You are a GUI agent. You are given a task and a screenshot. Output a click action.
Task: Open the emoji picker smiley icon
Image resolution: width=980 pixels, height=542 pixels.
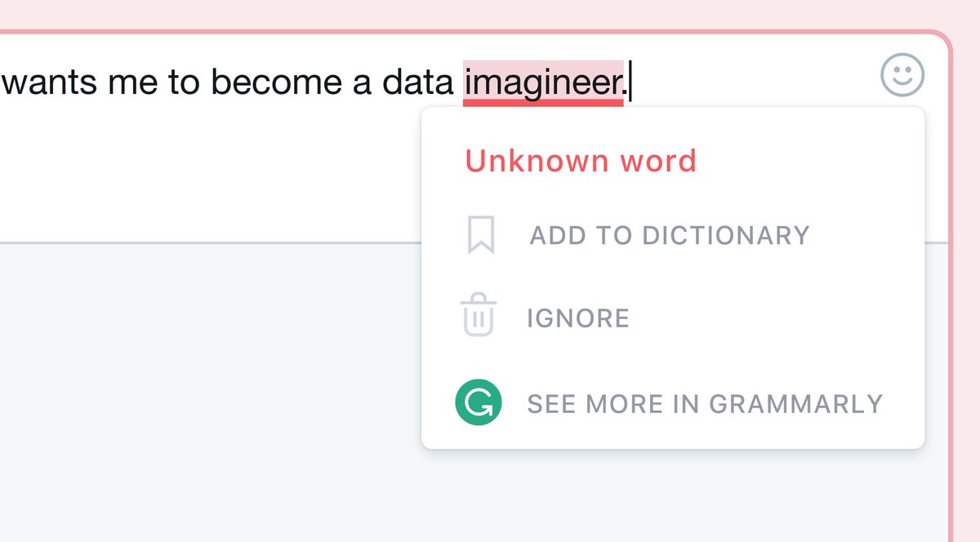(902, 75)
